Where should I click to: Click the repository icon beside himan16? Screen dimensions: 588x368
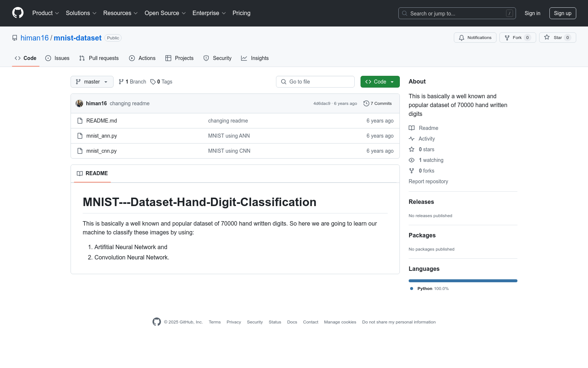pyautogui.click(x=15, y=38)
